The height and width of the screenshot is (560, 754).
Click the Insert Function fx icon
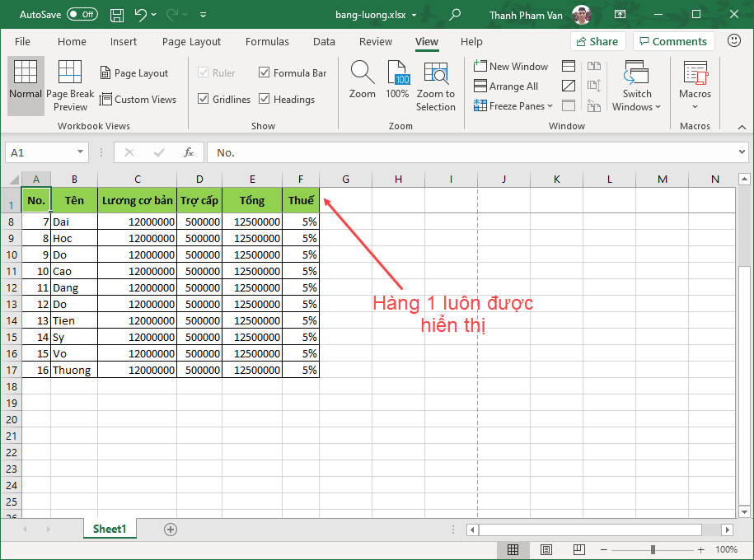(189, 153)
